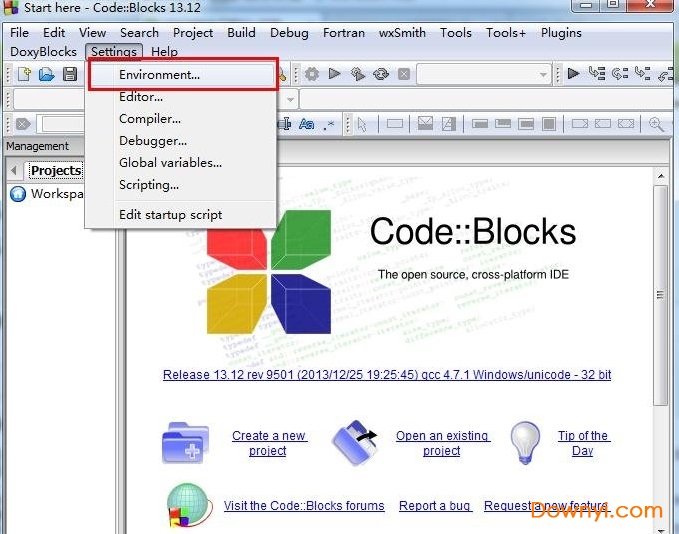
Task: Choose Scripting... from Settings menu
Action: tap(182, 185)
